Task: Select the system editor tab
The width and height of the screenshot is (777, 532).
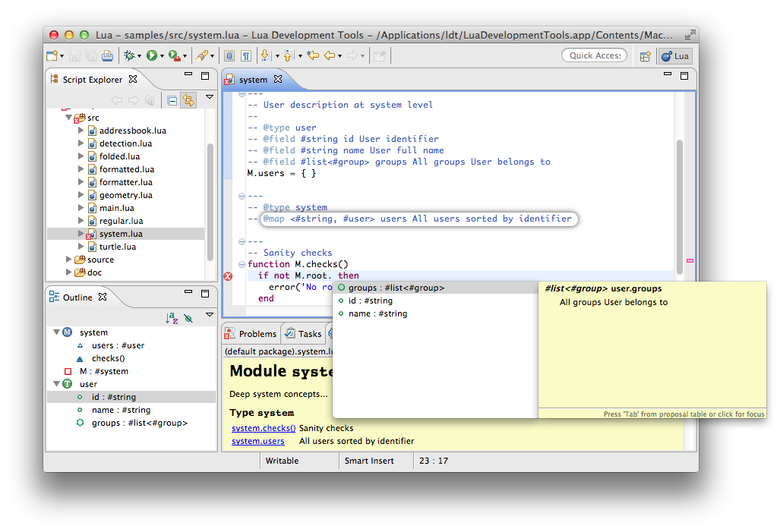Action: [253, 79]
